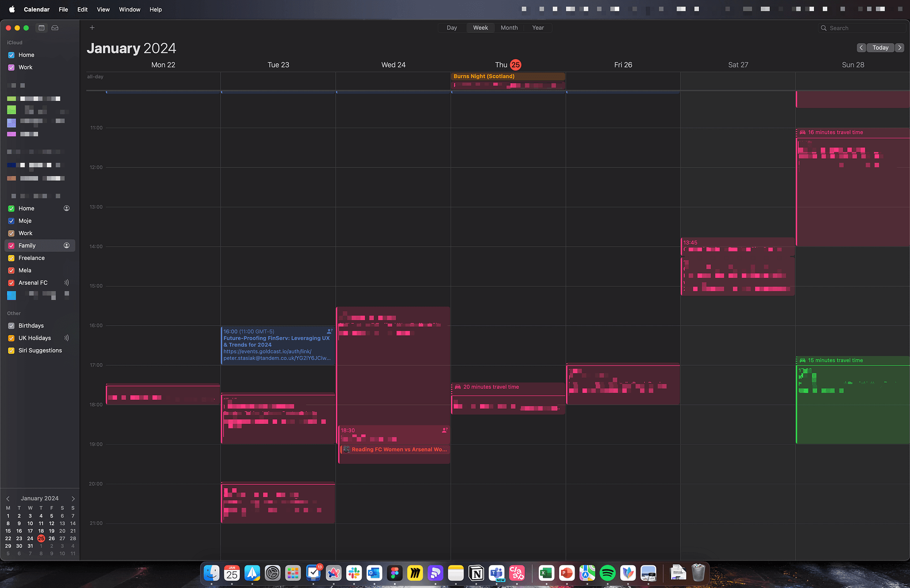Screen dimensions: 910x588
Task: Click the broadcast icon beside Arsenal FC
Action: [x=66, y=283]
